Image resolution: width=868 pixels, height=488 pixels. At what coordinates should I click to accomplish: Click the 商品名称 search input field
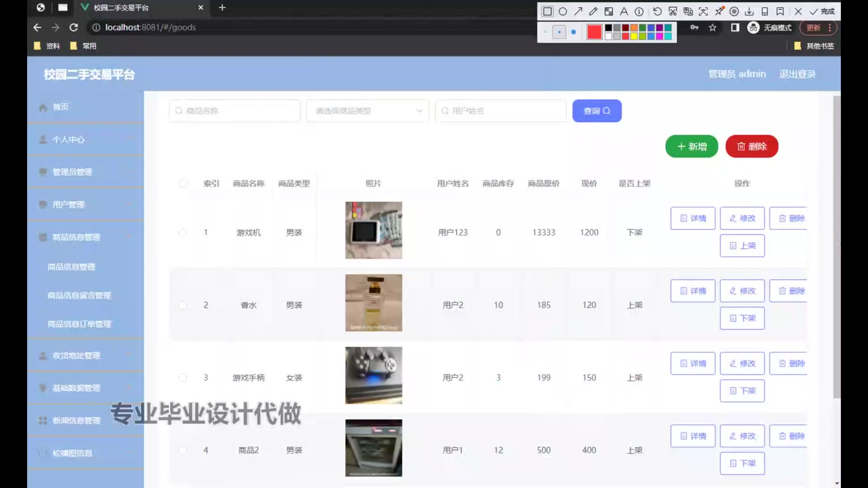235,111
